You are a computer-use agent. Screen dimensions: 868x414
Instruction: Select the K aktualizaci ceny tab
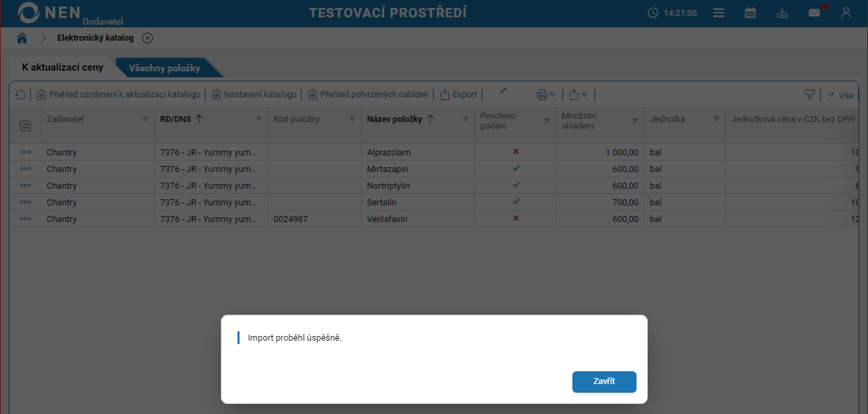63,68
